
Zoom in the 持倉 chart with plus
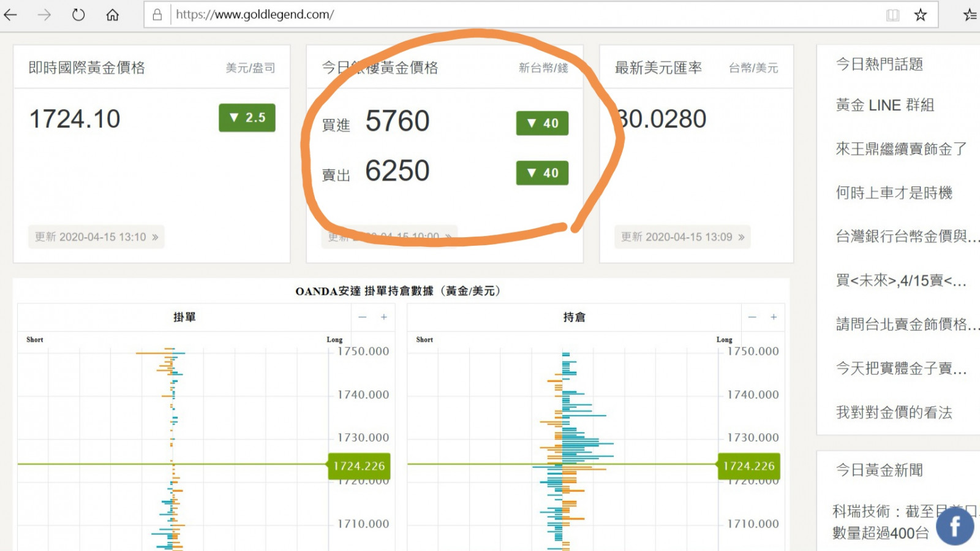point(774,317)
